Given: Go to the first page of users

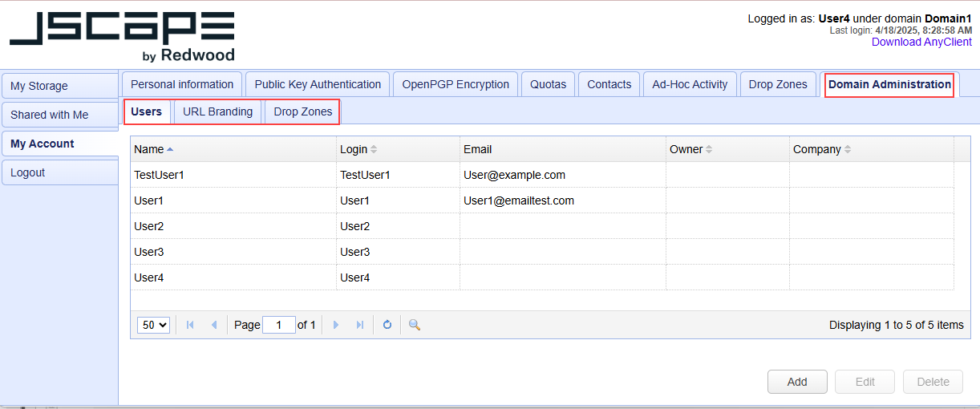Looking at the screenshot, I should (x=190, y=325).
